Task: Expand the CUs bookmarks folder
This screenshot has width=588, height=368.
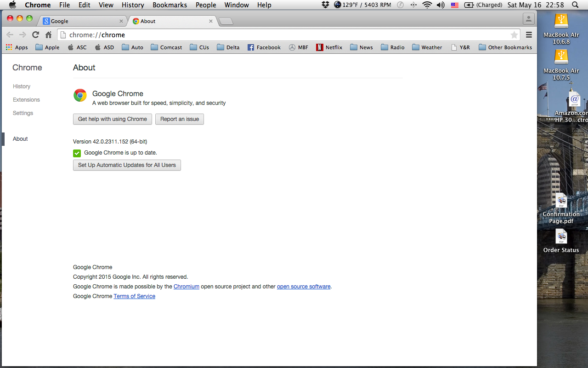Action: coord(199,47)
